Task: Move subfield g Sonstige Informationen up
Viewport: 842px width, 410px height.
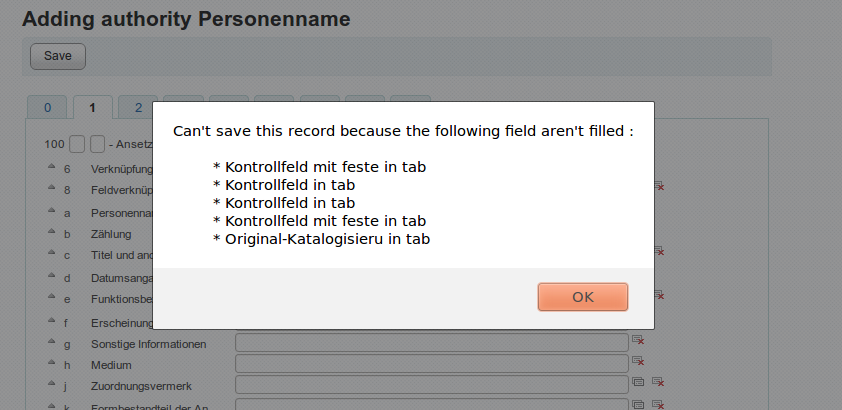Action: click(x=51, y=342)
